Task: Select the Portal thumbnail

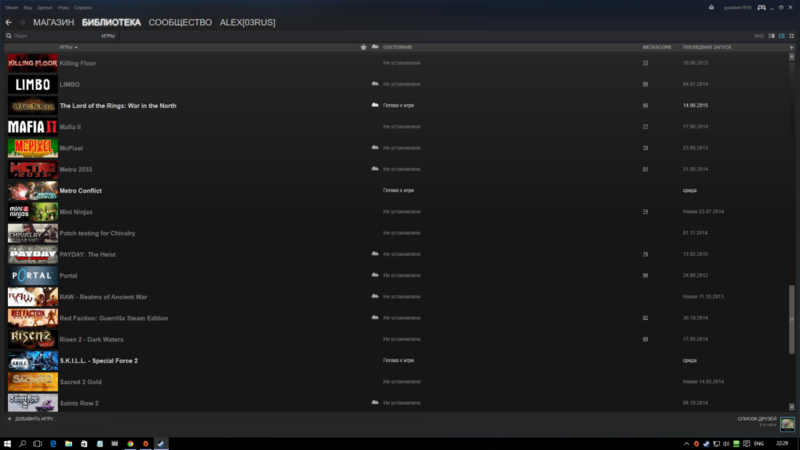Action: coord(33,276)
